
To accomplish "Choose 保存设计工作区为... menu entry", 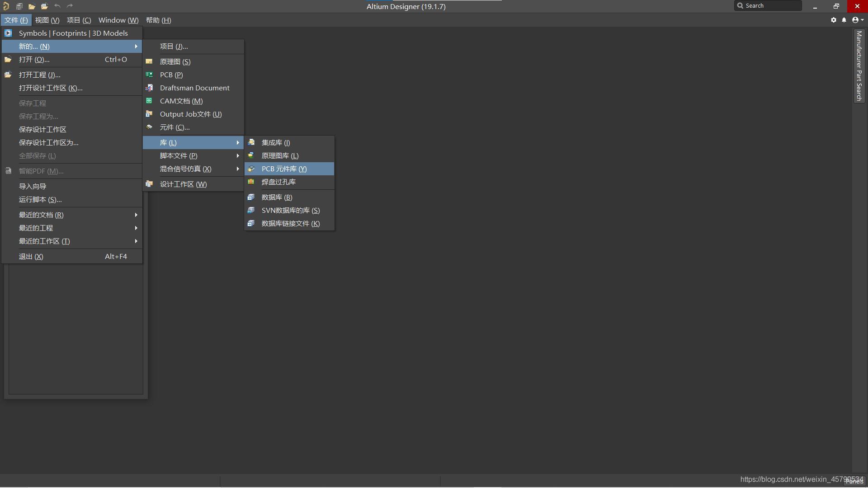I will [72, 142].
